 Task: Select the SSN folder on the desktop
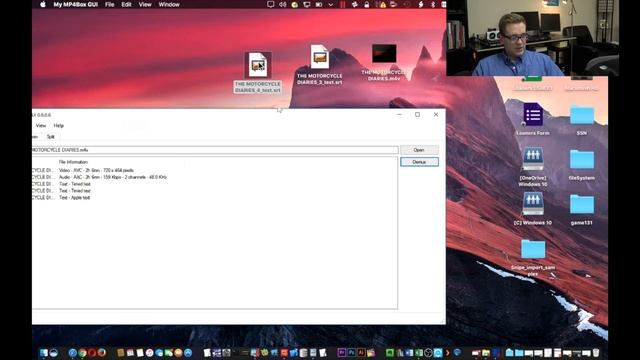point(582,120)
